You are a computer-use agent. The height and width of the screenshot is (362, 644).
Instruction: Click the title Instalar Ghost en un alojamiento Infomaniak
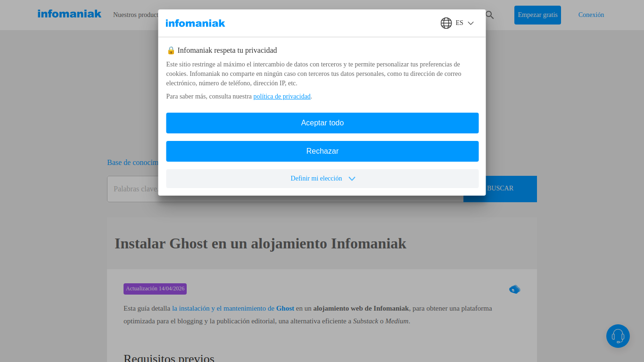point(260,244)
